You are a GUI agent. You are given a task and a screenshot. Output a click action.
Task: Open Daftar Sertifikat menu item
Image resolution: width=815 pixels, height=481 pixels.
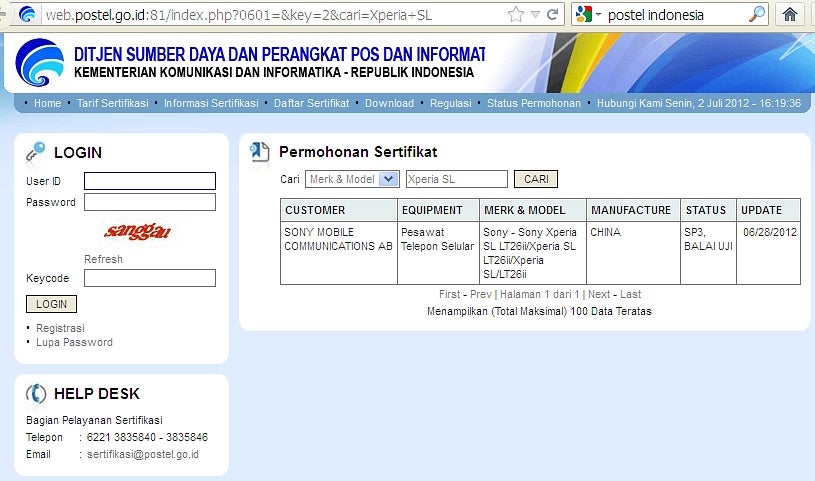[x=311, y=103]
